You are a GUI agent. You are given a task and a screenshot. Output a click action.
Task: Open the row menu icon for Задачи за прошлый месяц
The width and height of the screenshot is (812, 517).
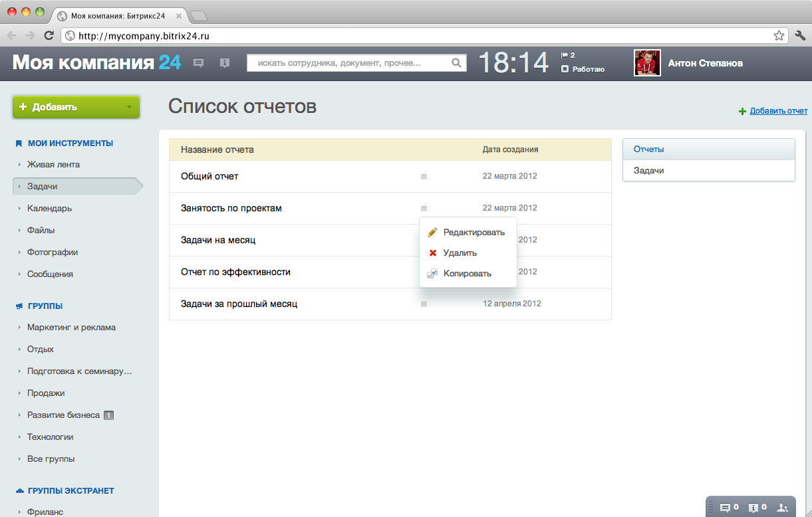[x=424, y=304]
